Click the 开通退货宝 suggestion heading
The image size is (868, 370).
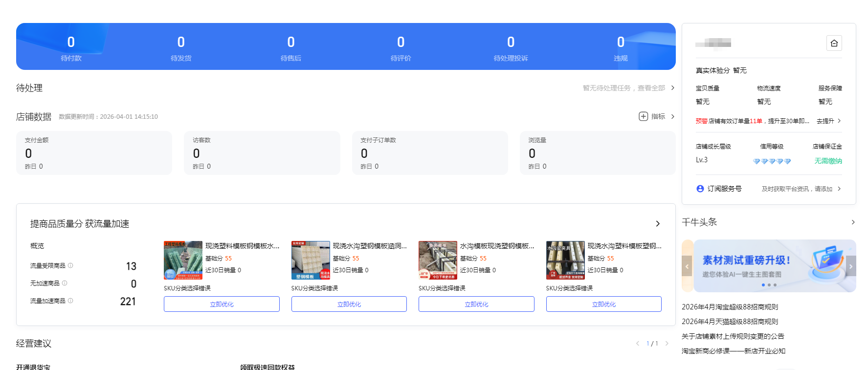[x=33, y=367]
